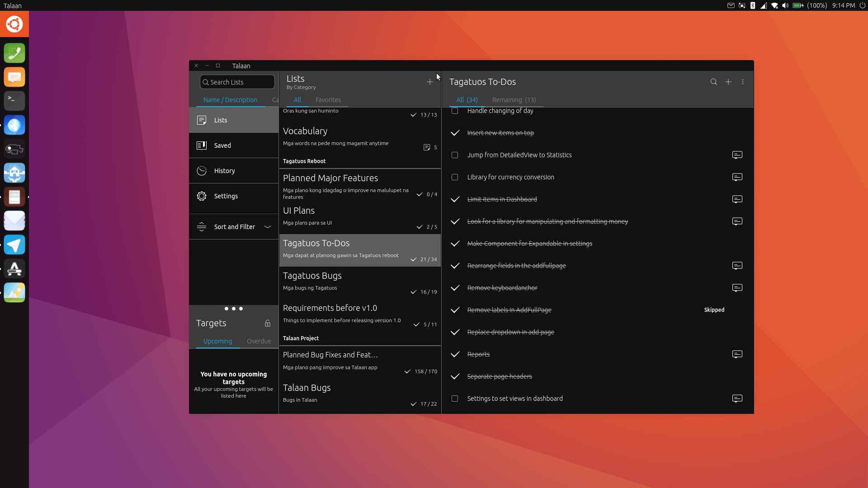
Task: Check Handle changing of day
Action: click(x=455, y=111)
